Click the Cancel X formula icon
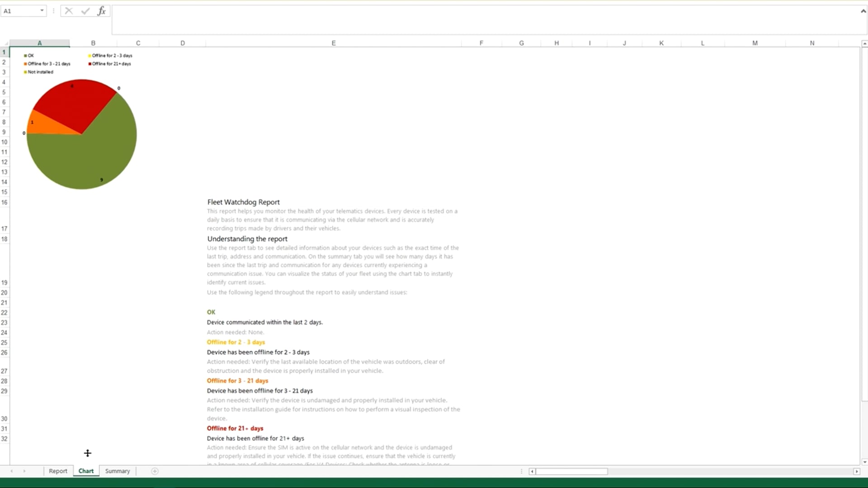Viewport: 868px width, 488px height. [69, 11]
